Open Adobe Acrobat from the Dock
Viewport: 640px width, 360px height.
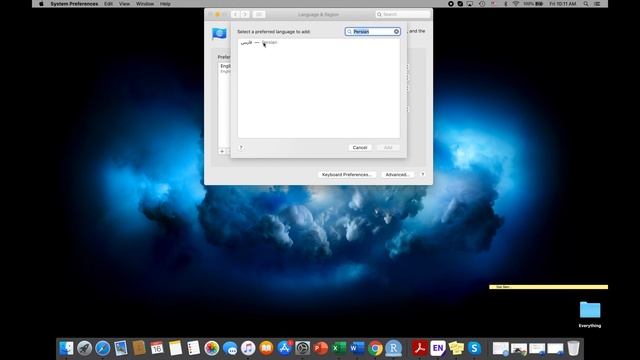(419, 348)
